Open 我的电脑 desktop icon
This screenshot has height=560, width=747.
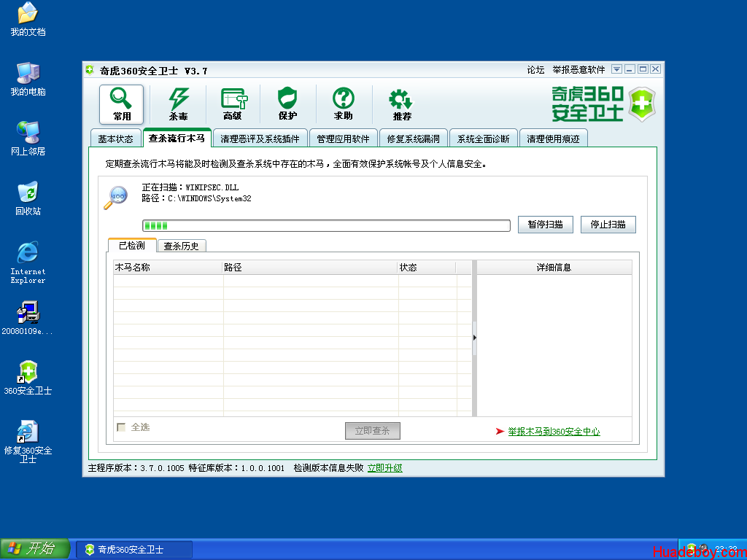pos(28,79)
